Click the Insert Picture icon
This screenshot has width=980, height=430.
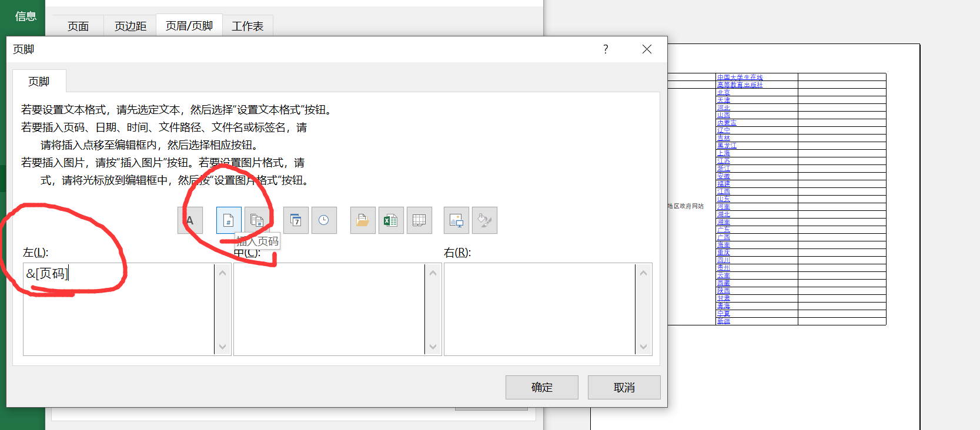(x=456, y=220)
